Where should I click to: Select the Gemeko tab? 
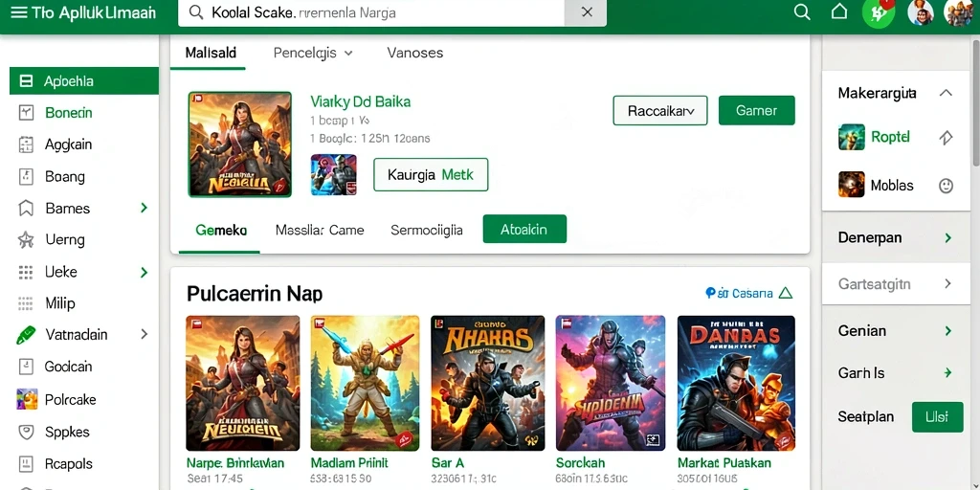click(x=221, y=230)
